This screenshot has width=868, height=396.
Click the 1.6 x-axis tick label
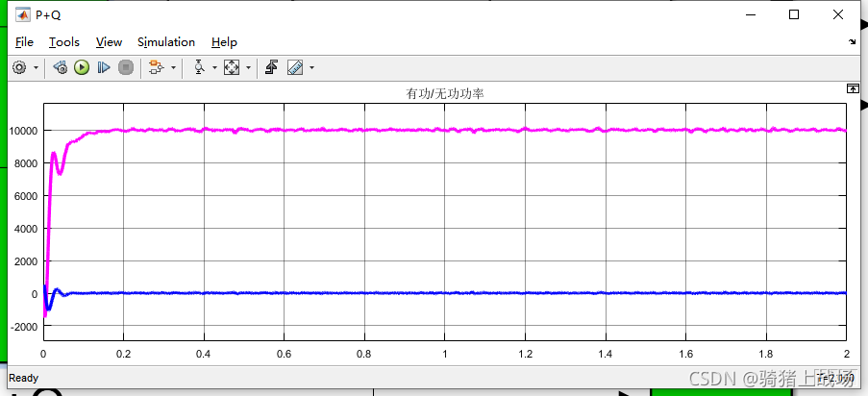[686, 354]
